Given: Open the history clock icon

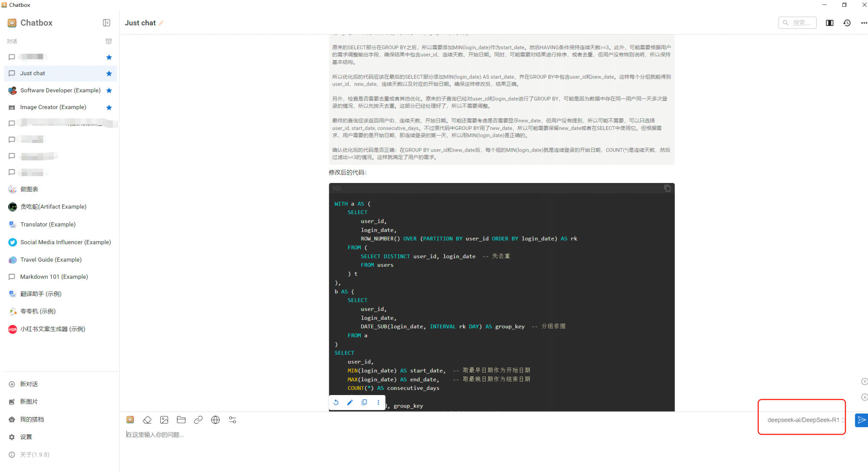Looking at the screenshot, I should click(x=847, y=23).
